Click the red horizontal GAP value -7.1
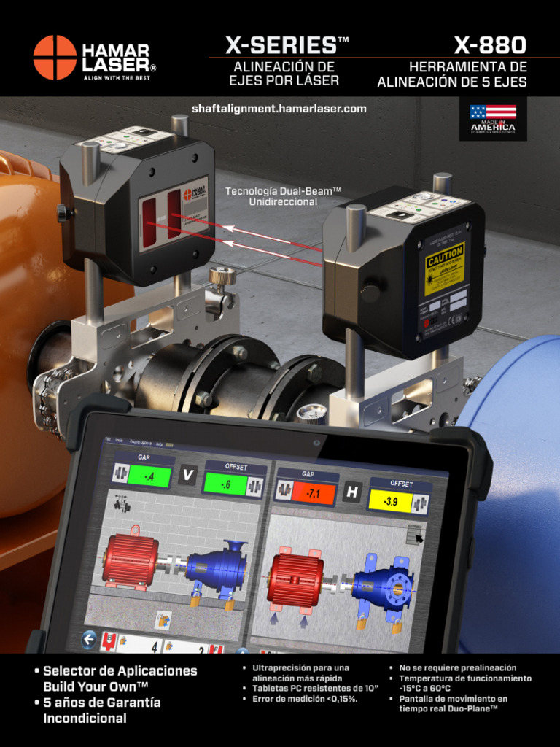This screenshot has width=560, height=747. pyautogui.click(x=314, y=494)
